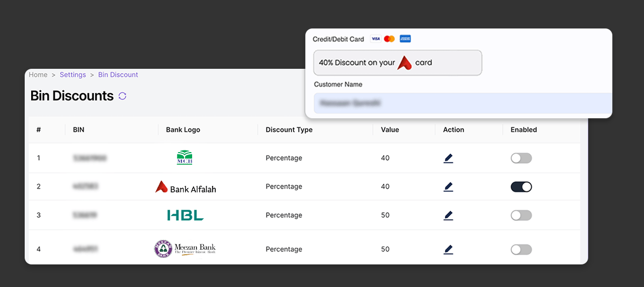Click Percentage in Bank Alfalah row

pos(284,186)
